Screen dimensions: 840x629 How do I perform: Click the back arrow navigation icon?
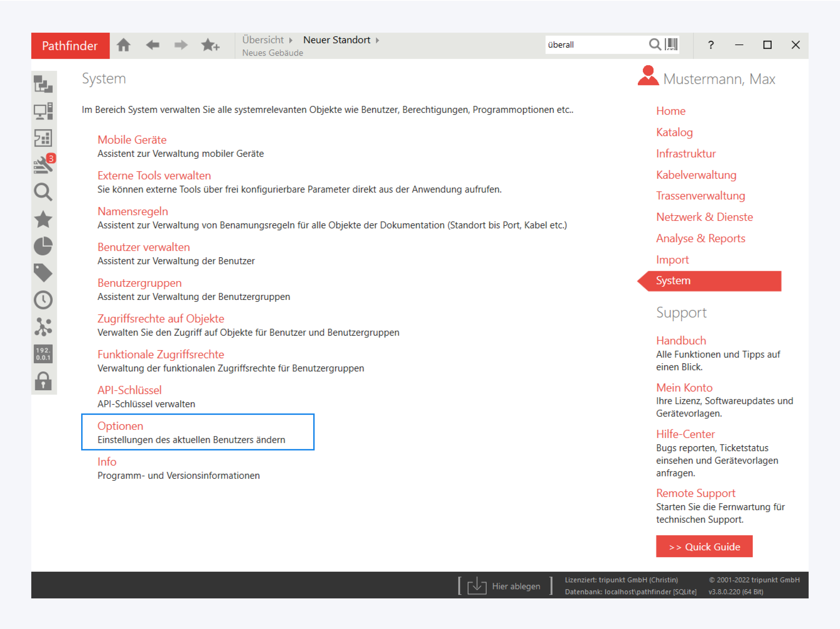[152, 45]
